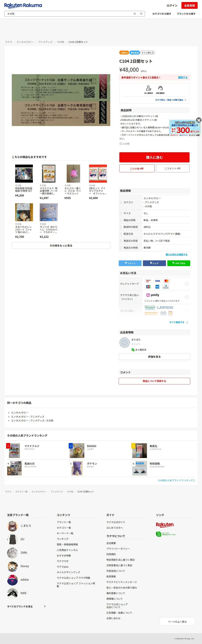Click the 会員登録 button
The height and width of the screenshot is (644, 202).
(x=190, y=6)
